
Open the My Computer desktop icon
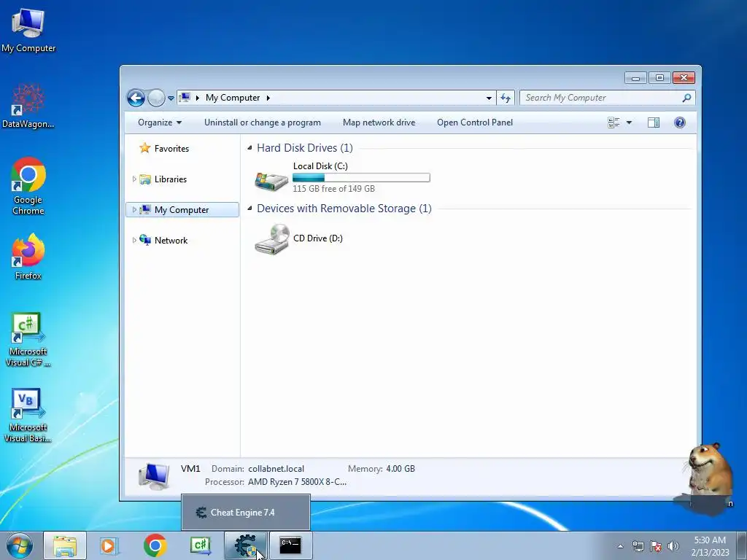[x=28, y=30]
